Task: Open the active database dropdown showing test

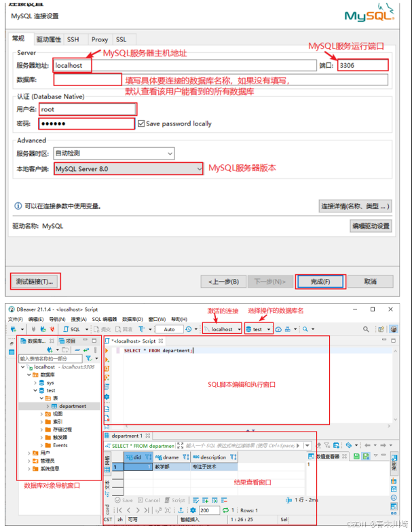Action: click(x=259, y=329)
